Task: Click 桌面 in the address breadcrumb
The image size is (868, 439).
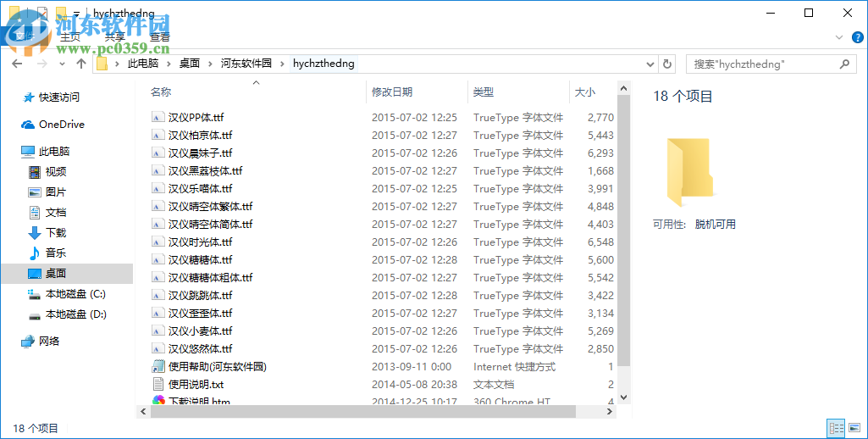Action: (190, 64)
